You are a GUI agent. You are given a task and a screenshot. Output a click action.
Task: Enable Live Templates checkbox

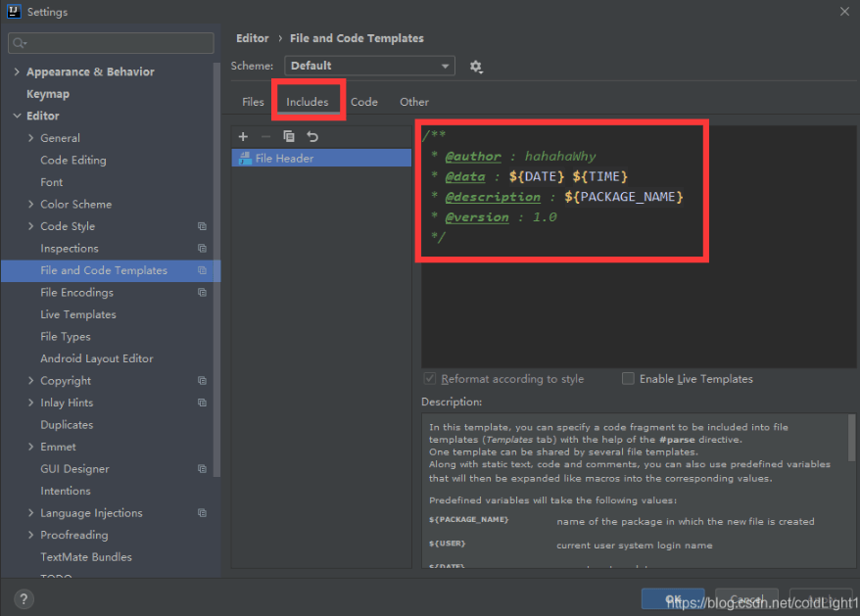click(x=628, y=378)
